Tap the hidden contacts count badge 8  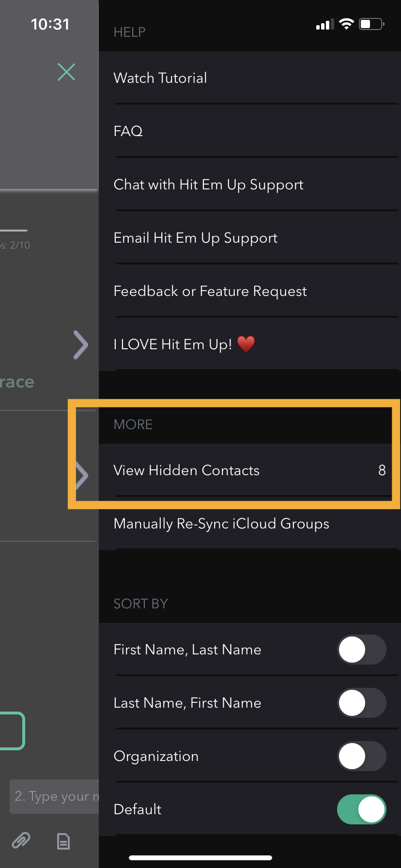pyautogui.click(x=382, y=470)
